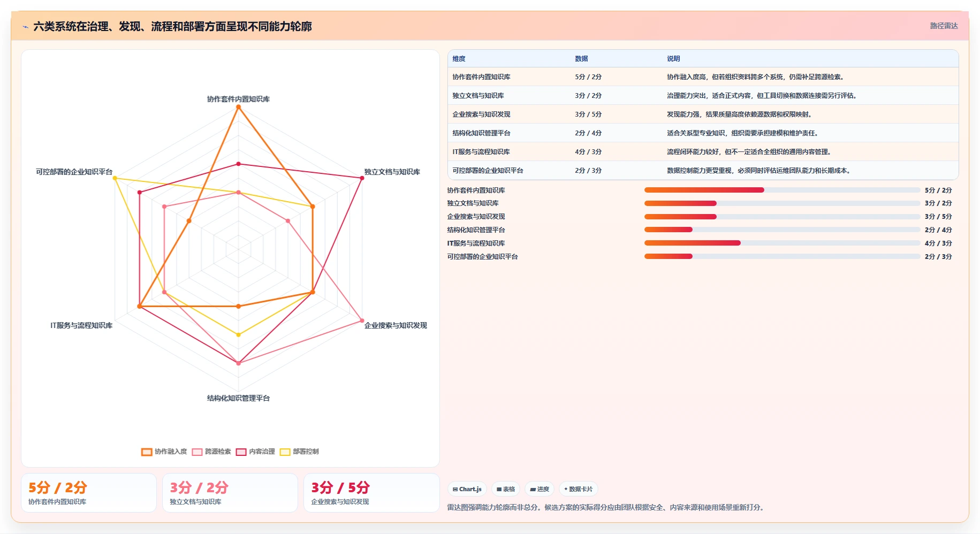Viewport: 980px width, 534px height.
Task: Open the 3分 / 2分 summary card
Action: click(230, 493)
